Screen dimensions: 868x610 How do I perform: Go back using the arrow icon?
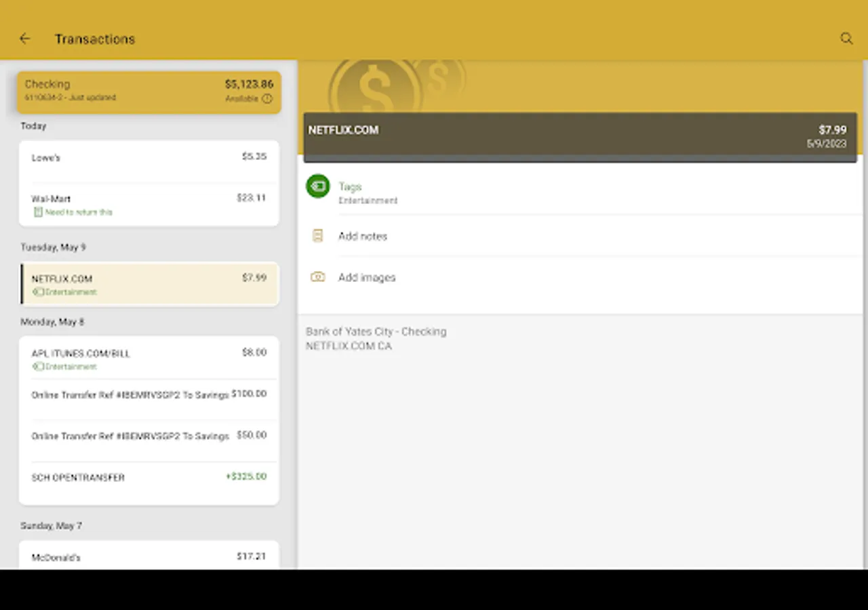coord(25,39)
